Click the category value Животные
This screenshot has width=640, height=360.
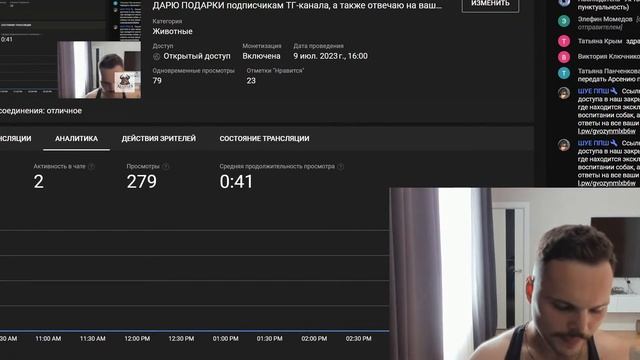pos(172,31)
